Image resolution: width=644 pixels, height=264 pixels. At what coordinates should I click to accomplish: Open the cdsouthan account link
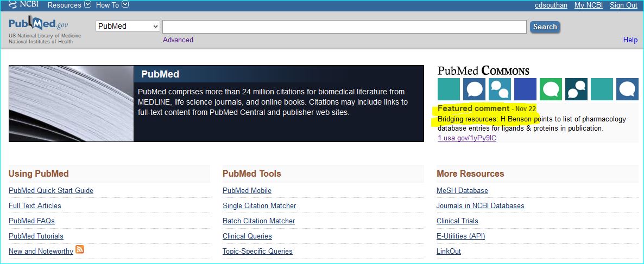[551, 5]
